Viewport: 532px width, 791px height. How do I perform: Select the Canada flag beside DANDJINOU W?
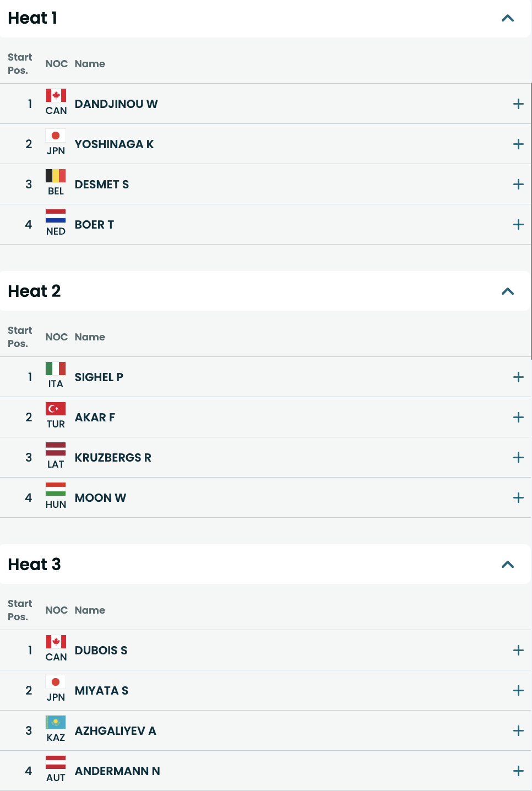click(x=56, y=95)
